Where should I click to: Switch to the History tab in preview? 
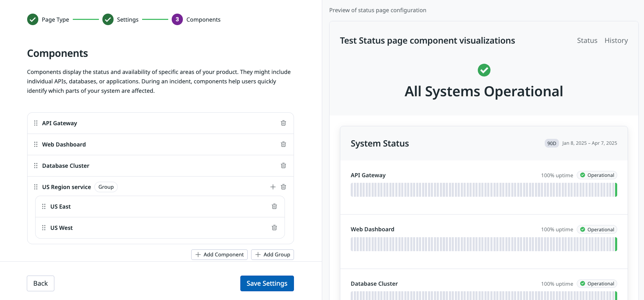pos(616,40)
